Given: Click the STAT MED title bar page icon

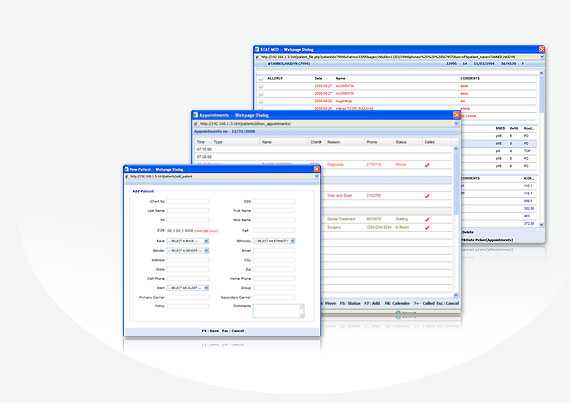Looking at the screenshot, I should tap(257, 49).
